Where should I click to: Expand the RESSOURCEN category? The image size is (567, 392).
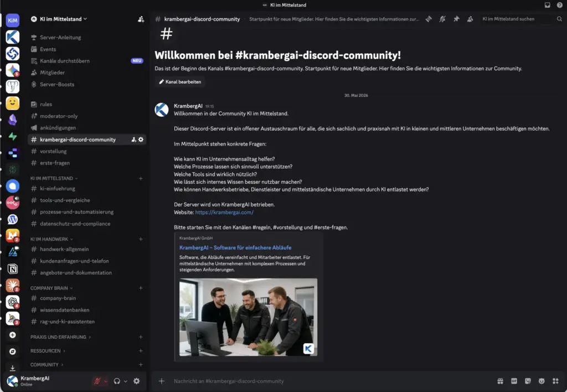[48, 351]
